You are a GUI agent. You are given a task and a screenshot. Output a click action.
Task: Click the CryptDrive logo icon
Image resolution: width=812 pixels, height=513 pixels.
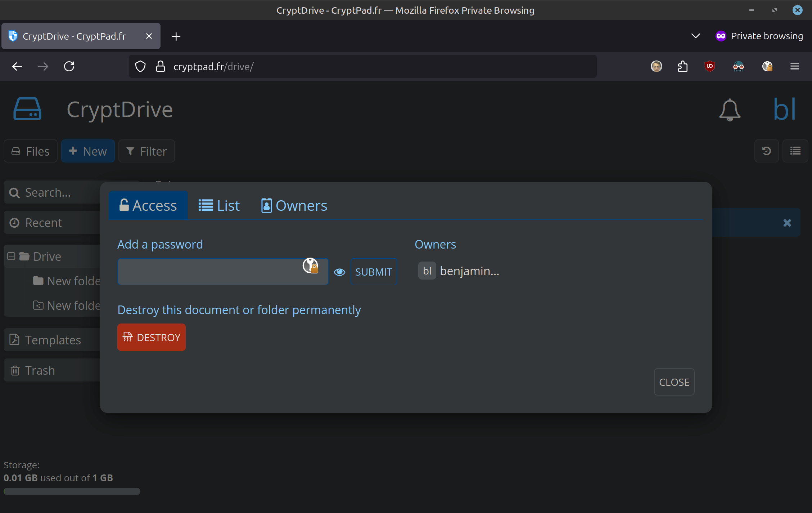coord(27,109)
